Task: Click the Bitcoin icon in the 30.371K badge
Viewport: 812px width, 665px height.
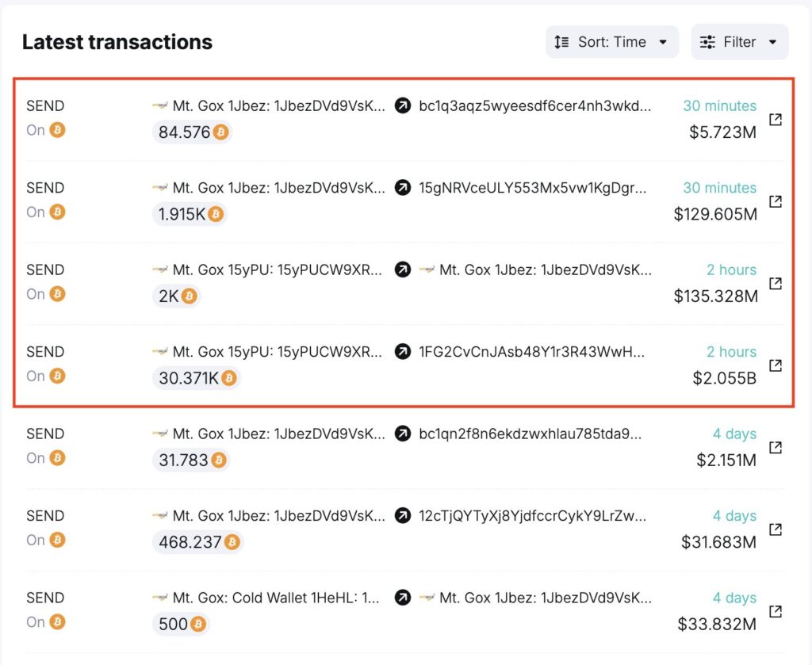Action: pos(229,379)
